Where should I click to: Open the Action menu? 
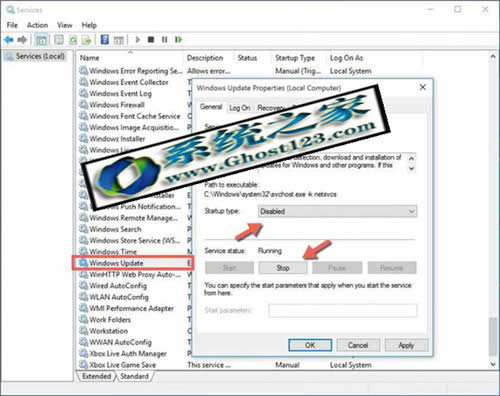coord(37,25)
